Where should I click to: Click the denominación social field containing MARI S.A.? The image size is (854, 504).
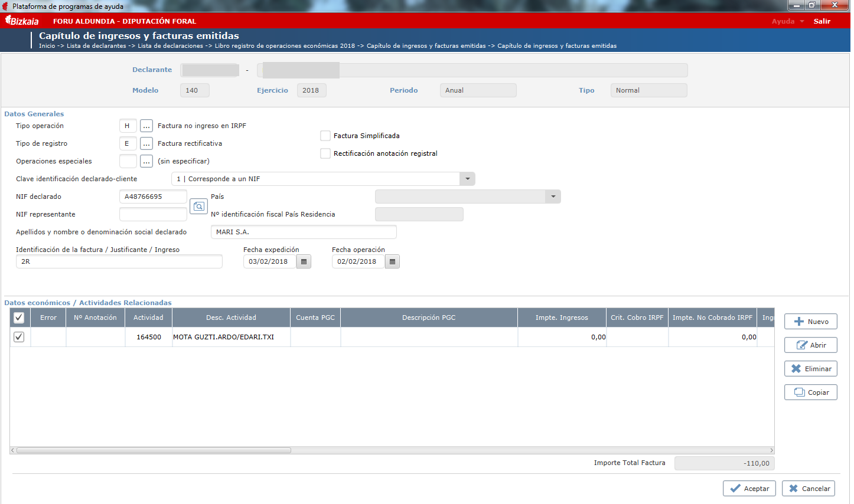click(x=304, y=232)
